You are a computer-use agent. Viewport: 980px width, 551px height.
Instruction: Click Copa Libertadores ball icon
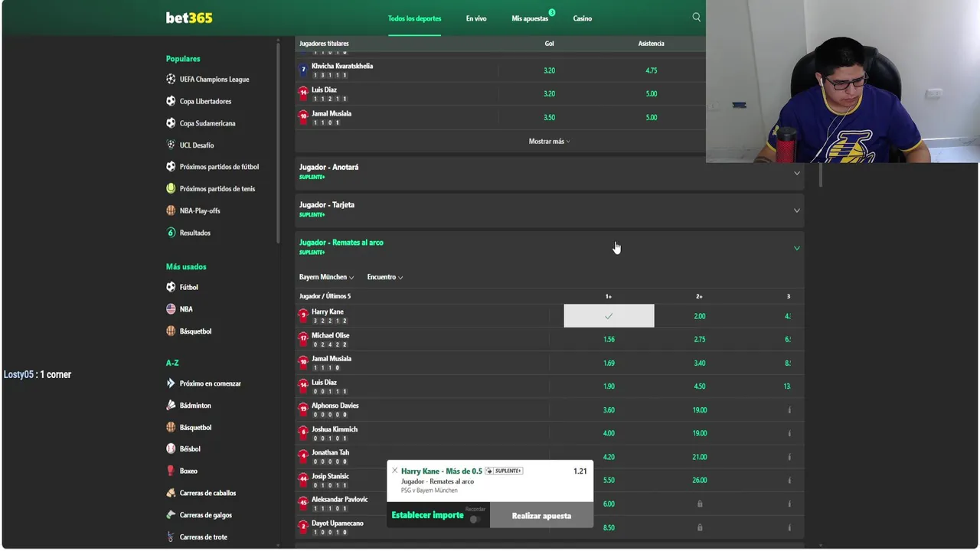tap(171, 101)
